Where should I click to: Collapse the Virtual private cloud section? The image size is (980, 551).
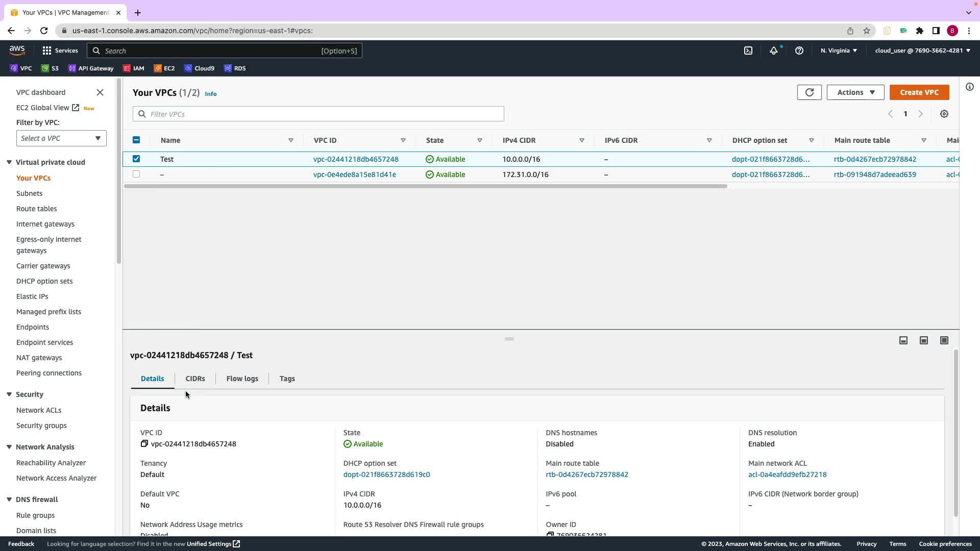(x=9, y=162)
